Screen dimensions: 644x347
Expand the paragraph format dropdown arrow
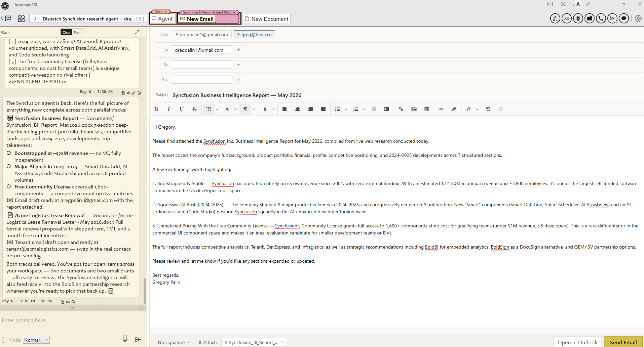(254, 109)
